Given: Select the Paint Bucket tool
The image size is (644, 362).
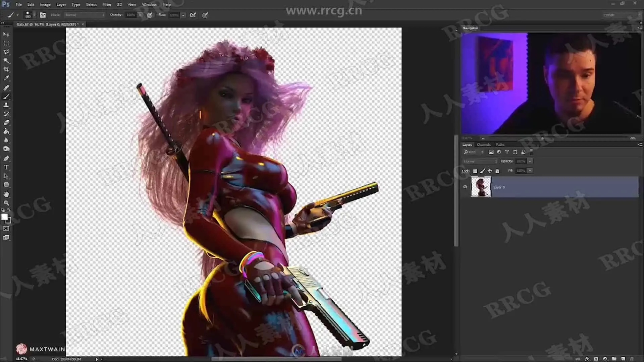Looking at the screenshot, I should tap(6, 131).
